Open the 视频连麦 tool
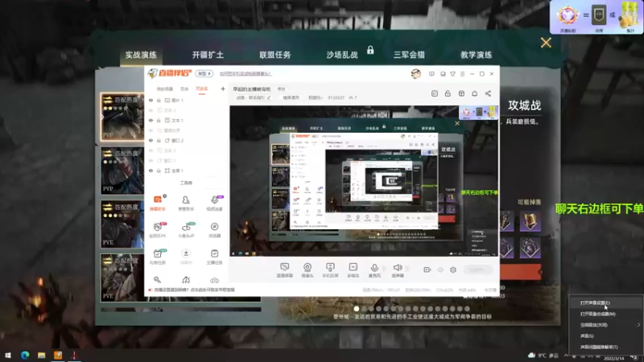644x362 pixels. point(214,203)
